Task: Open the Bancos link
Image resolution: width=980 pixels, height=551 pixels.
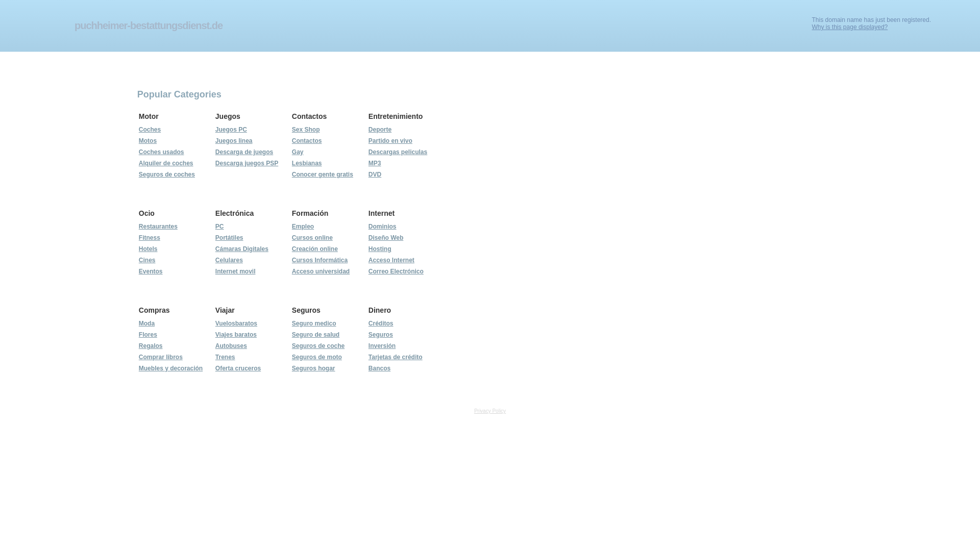Action: click(379, 368)
